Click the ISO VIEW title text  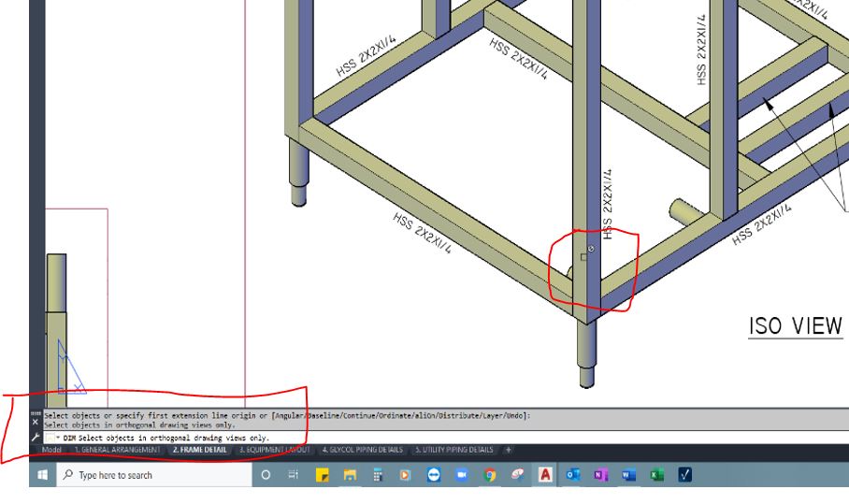coord(796,326)
